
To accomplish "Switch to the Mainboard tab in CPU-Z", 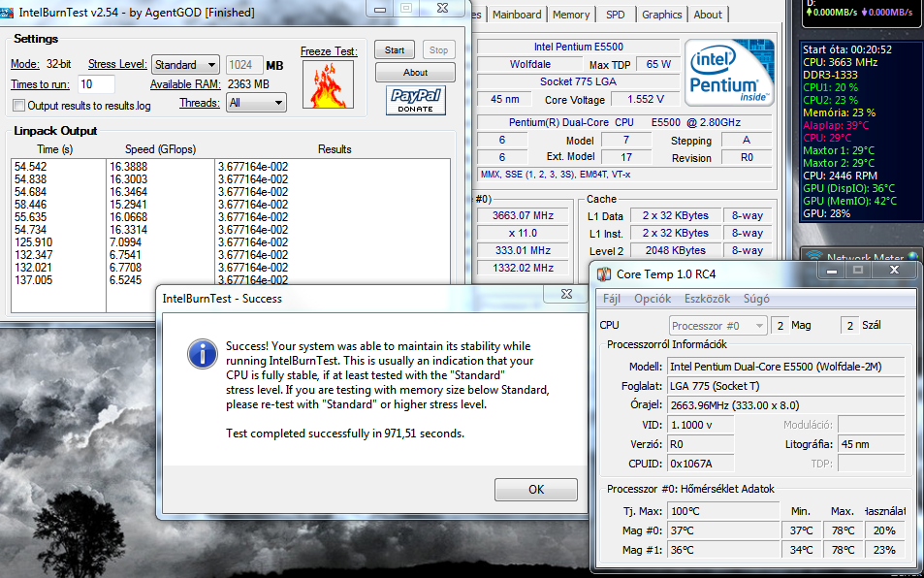I will (517, 15).
